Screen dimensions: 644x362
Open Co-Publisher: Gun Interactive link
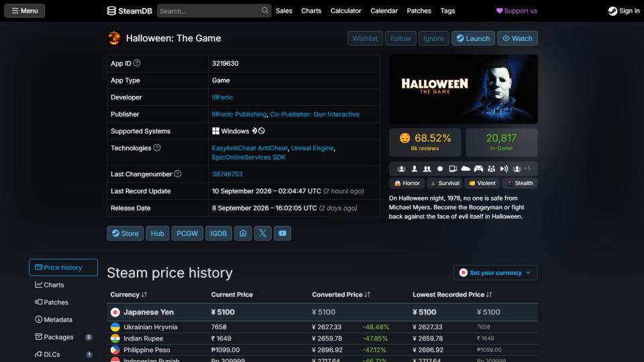[x=315, y=114]
